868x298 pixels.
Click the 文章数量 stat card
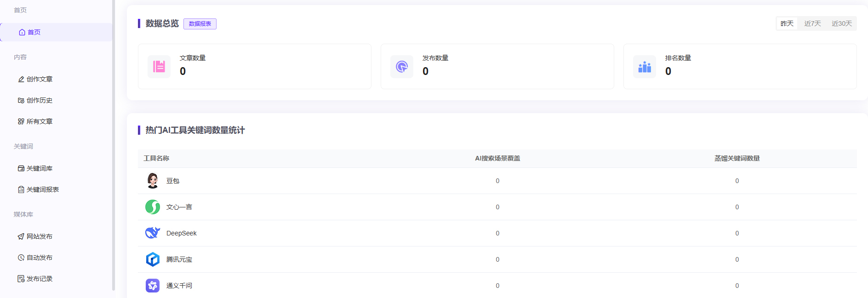[255, 67]
